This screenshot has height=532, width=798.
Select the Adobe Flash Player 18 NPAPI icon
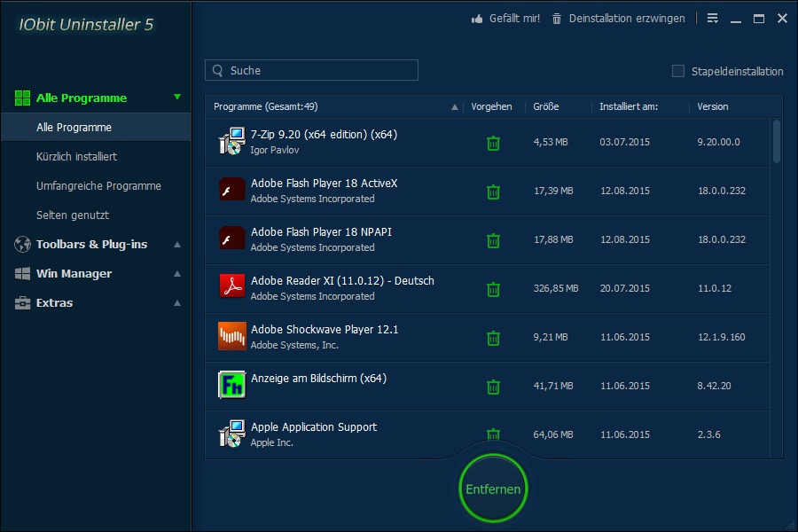pyautogui.click(x=232, y=239)
